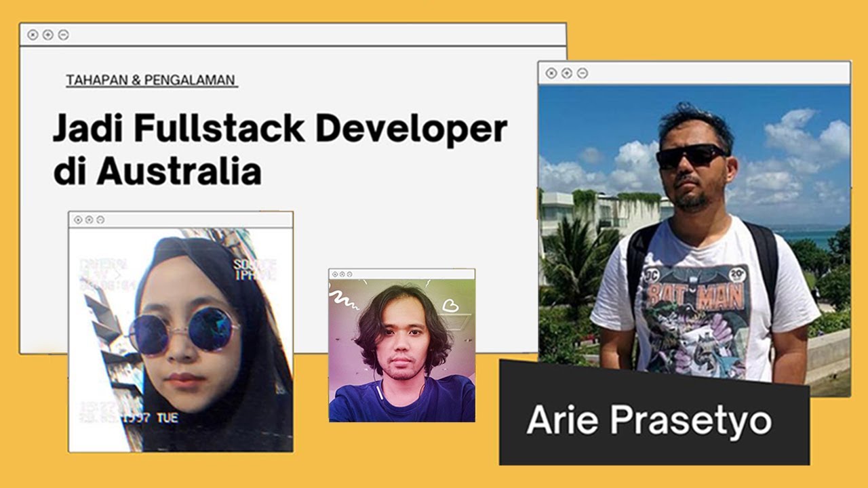Close the long-haired man photo window
Screen dimensions: 868x488
pyautogui.click(x=334, y=274)
